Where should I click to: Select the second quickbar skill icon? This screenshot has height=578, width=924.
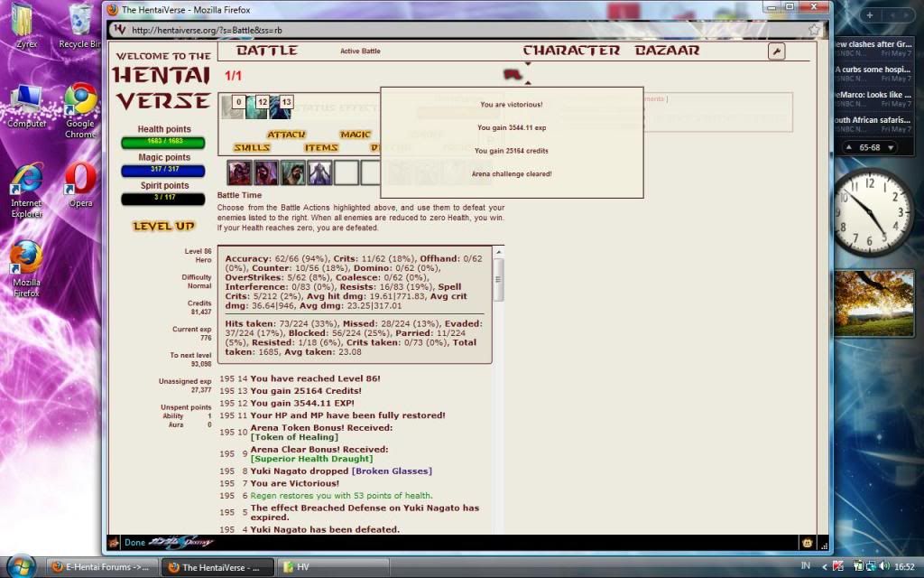(x=266, y=173)
